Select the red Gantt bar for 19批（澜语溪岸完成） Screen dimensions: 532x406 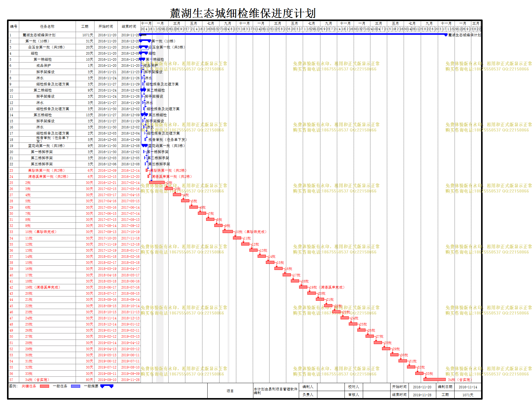[x=303, y=287]
